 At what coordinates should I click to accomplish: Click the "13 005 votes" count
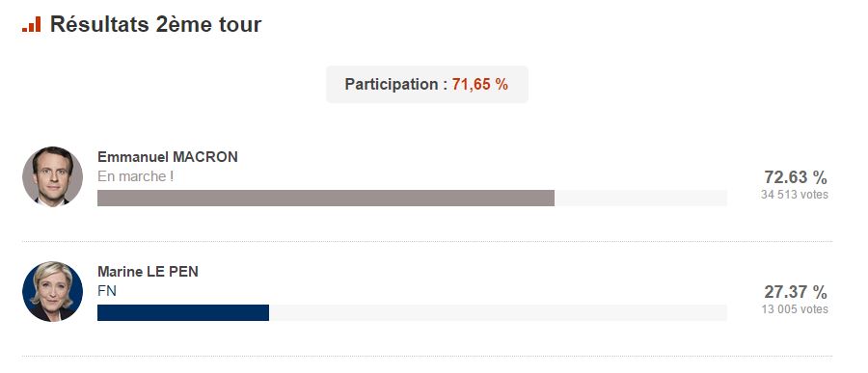795,309
